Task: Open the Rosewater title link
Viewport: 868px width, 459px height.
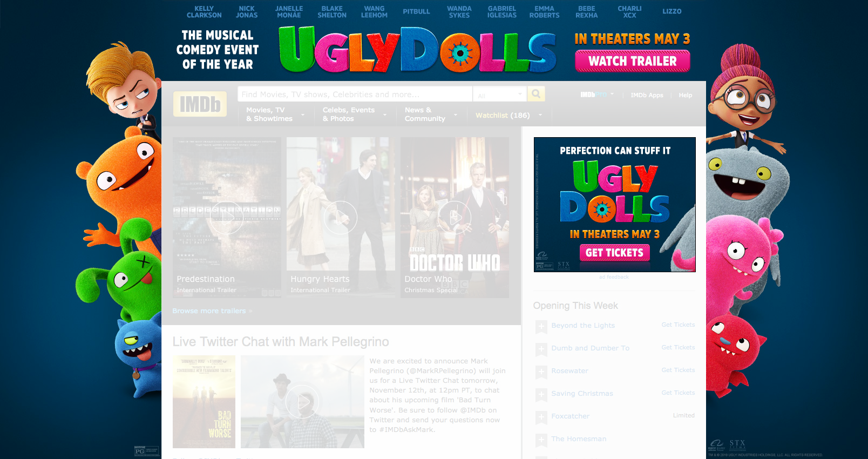Action: (x=569, y=371)
